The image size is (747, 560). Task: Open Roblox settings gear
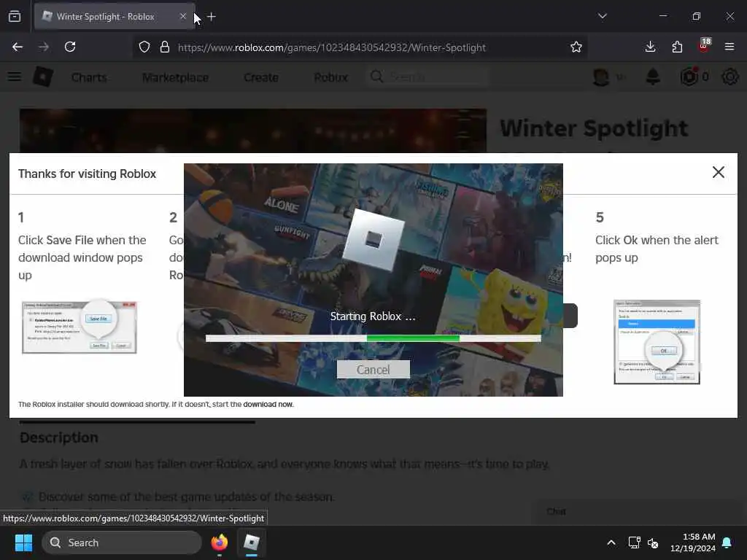pyautogui.click(x=729, y=77)
